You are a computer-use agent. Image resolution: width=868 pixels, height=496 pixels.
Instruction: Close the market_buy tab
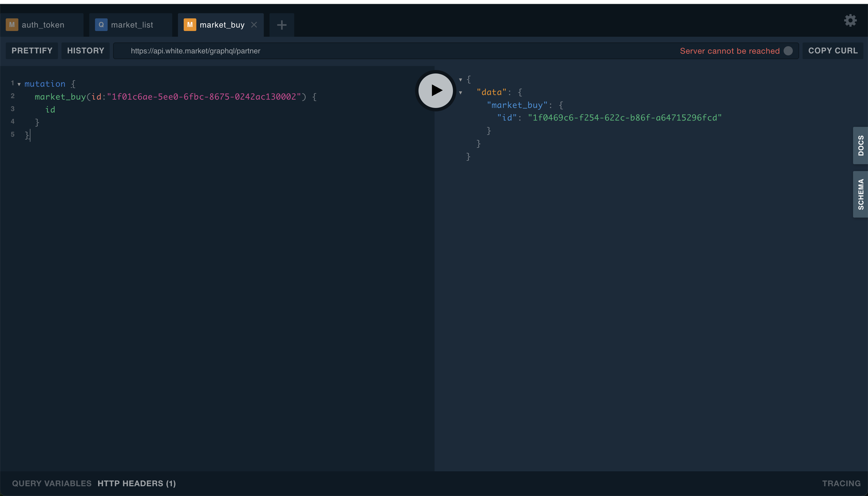254,25
